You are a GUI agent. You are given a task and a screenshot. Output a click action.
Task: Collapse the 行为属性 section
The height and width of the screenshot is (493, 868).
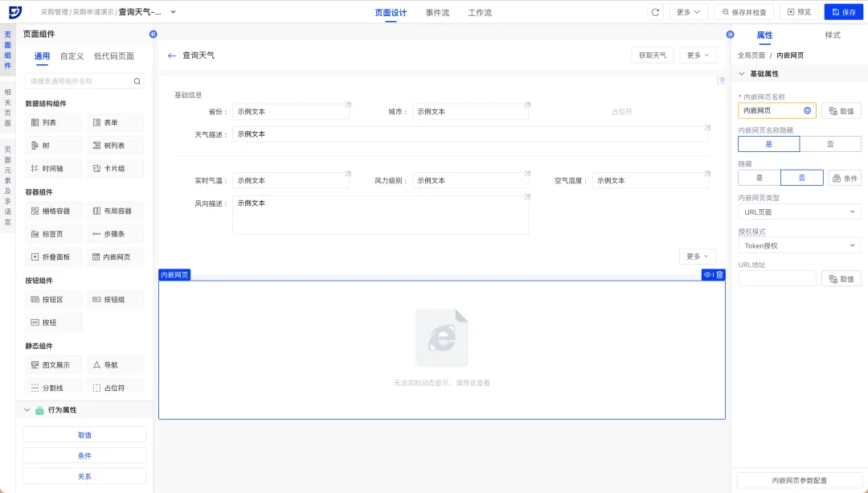pos(27,410)
